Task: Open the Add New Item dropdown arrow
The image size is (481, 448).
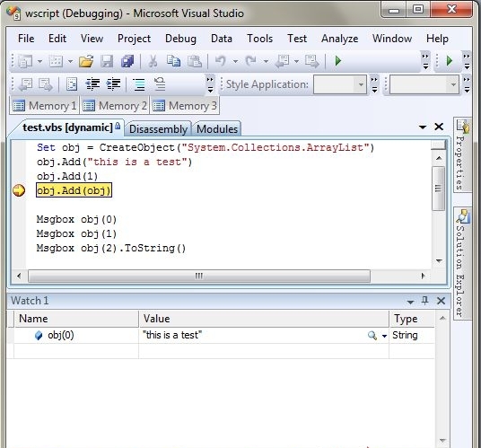Action: tap(70, 61)
